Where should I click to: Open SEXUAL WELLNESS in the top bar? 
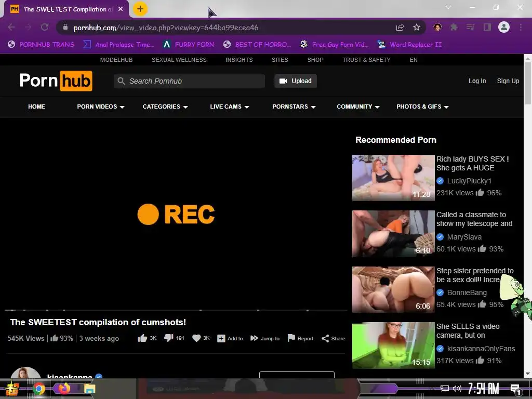179,60
